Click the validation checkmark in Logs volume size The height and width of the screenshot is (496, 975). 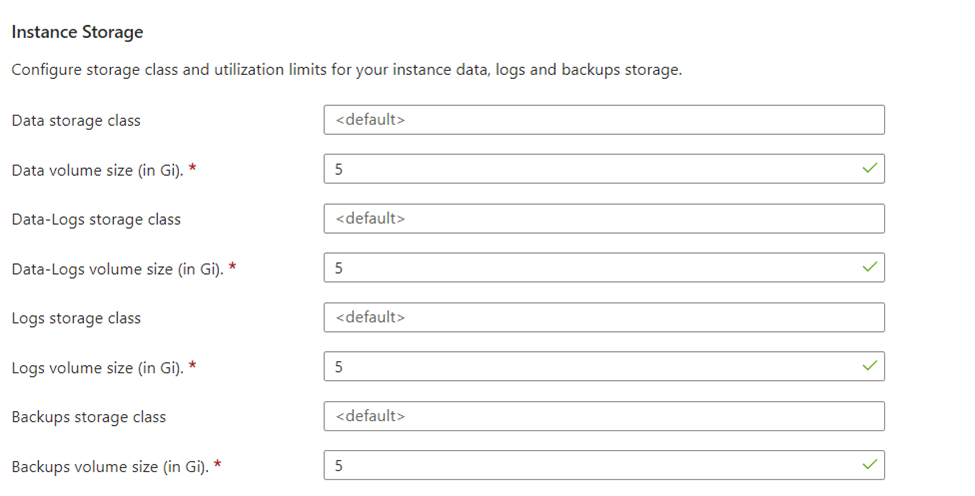click(x=870, y=365)
